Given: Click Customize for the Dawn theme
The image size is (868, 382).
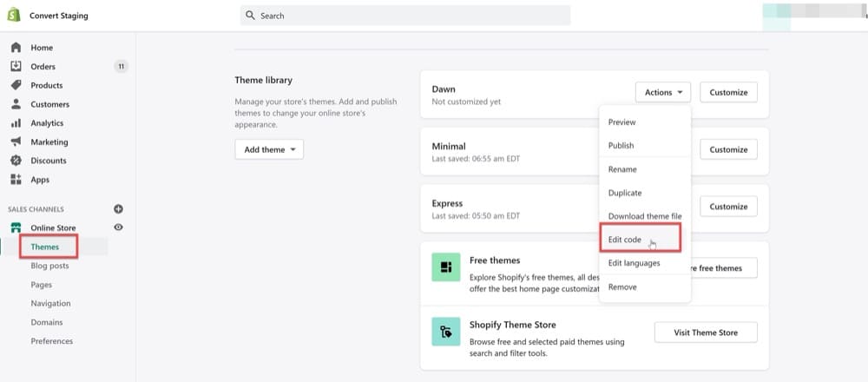Looking at the screenshot, I should pos(728,92).
